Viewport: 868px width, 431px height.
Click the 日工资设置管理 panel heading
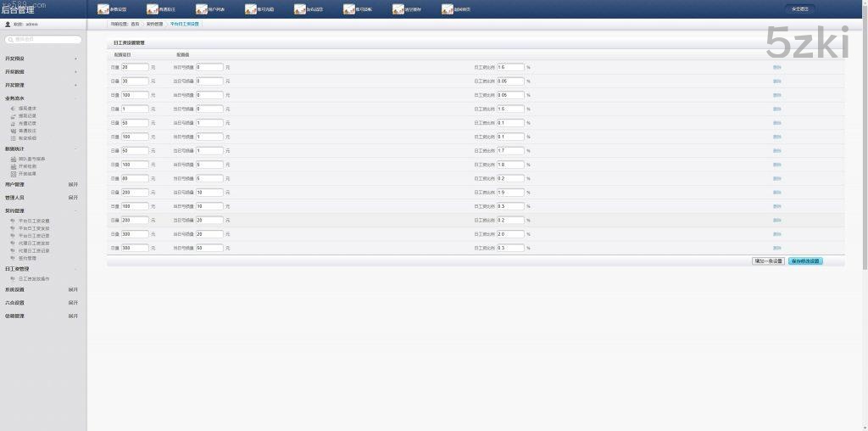point(129,42)
